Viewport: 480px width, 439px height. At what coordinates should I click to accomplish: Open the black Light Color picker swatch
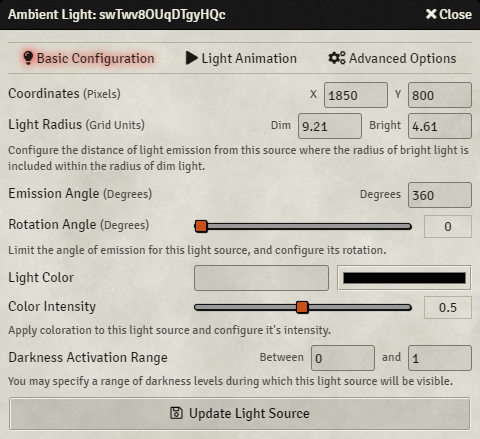tap(404, 278)
